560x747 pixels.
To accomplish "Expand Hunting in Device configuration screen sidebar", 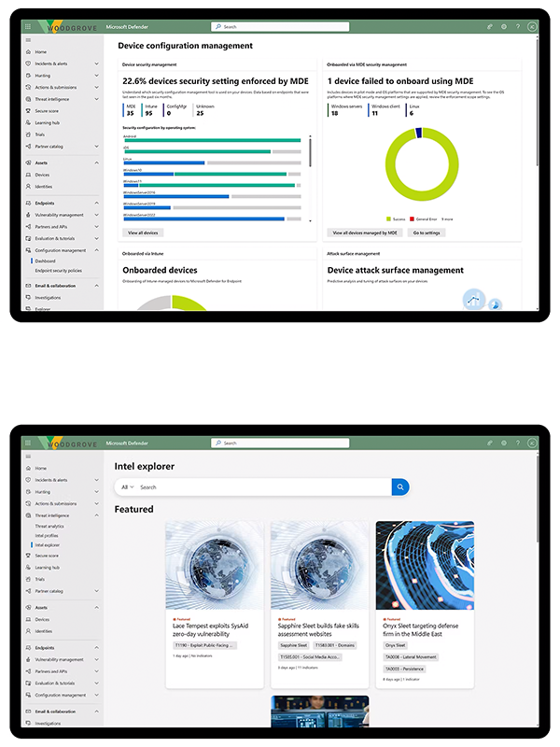I will (97, 76).
